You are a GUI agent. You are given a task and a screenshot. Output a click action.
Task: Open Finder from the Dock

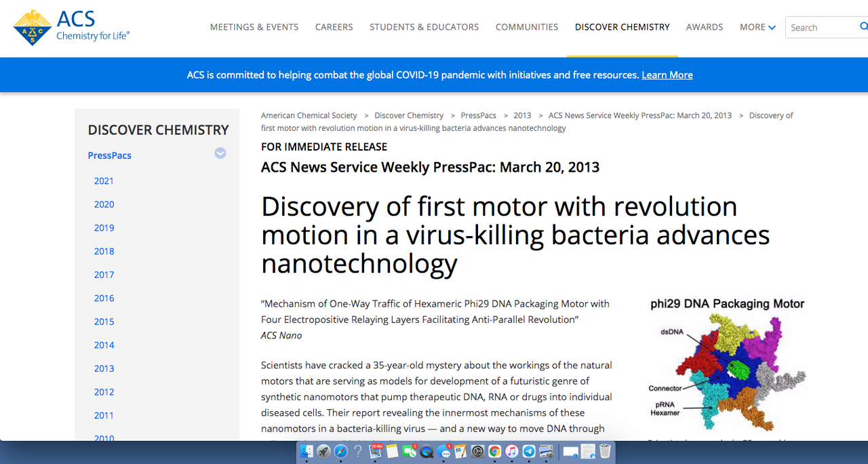(x=307, y=451)
